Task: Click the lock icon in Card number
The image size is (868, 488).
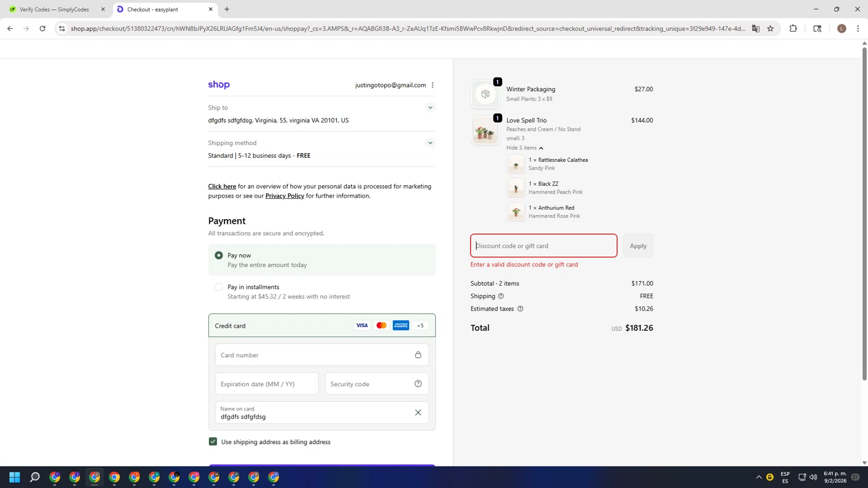Action: tap(418, 355)
